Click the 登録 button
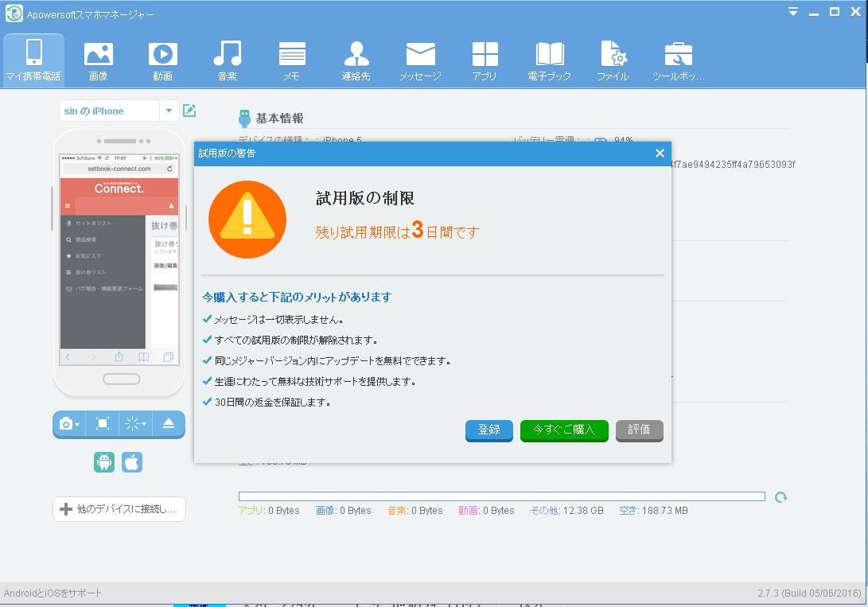Viewport: 868px width, 607px height. [x=488, y=430]
